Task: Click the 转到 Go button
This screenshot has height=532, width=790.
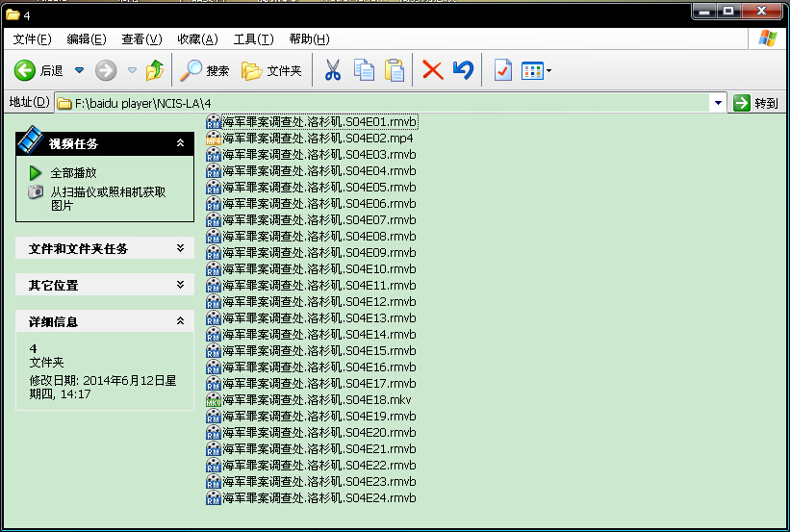Action: [755, 103]
